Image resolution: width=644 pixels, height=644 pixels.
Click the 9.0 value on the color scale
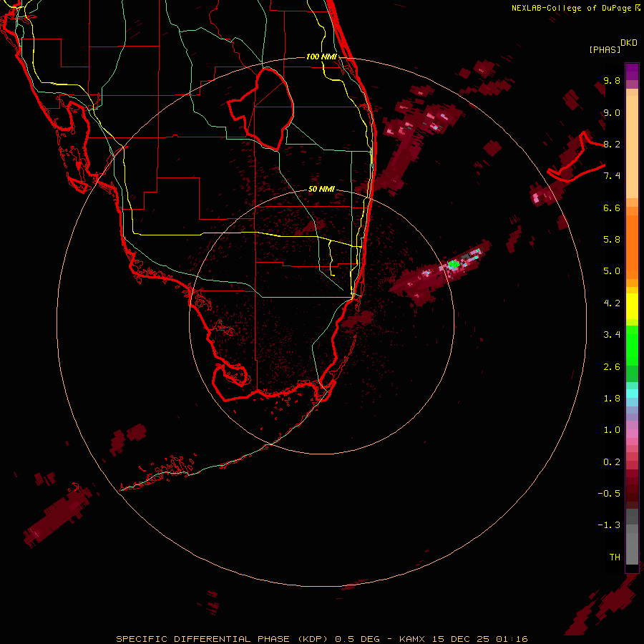tap(612, 112)
